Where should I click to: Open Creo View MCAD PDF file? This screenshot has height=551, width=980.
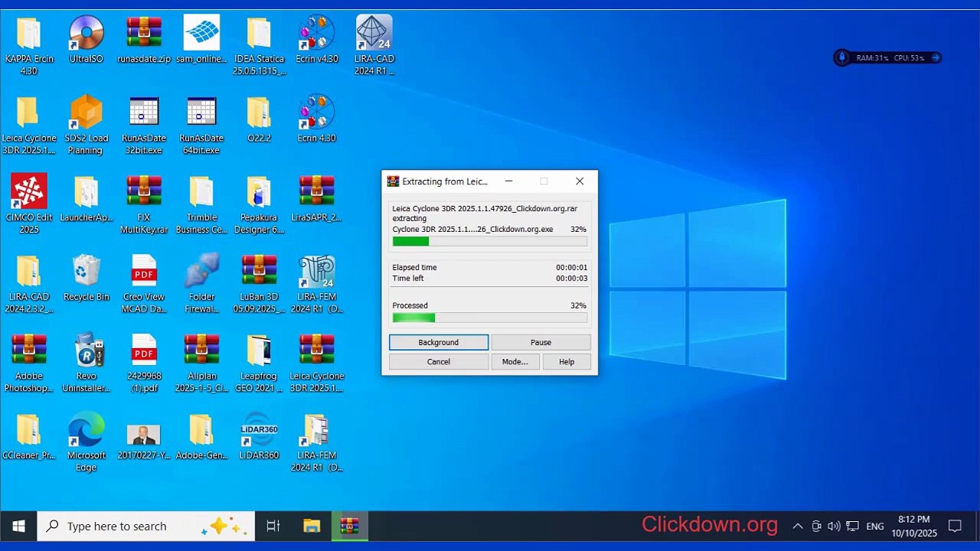pyautogui.click(x=144, y=284)
